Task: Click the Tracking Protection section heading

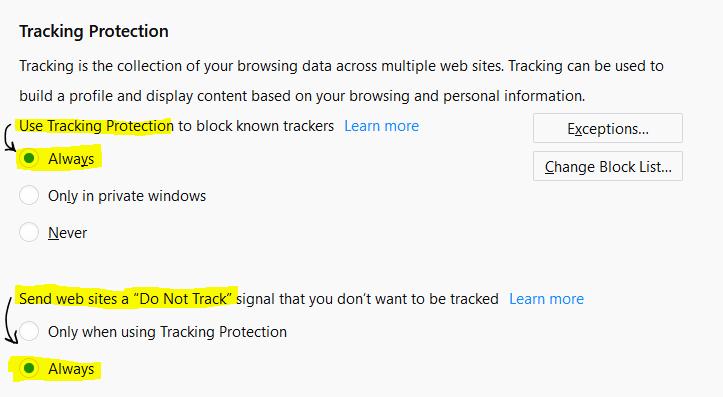Action: 94,31
